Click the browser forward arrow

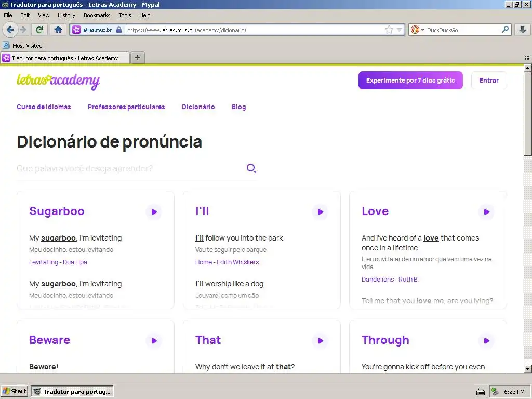coord(23,30)
